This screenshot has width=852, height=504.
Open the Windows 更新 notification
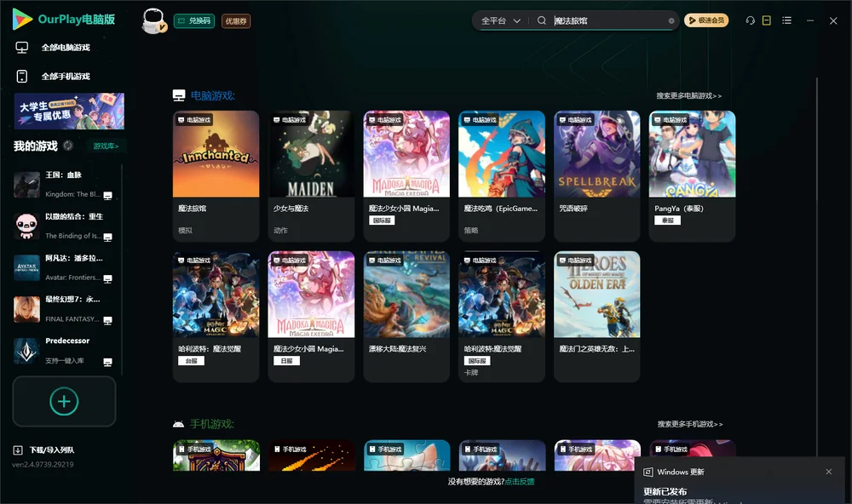tap(739, 482)
